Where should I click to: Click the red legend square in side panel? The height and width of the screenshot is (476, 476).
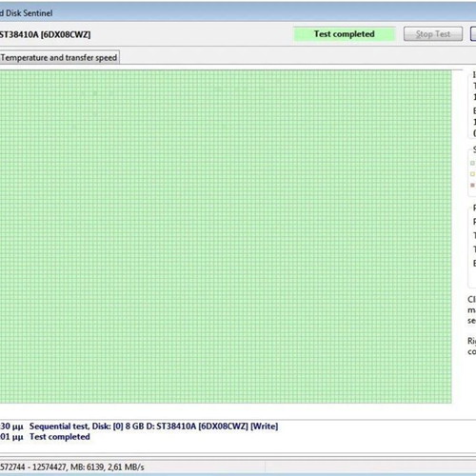point(472,185)
